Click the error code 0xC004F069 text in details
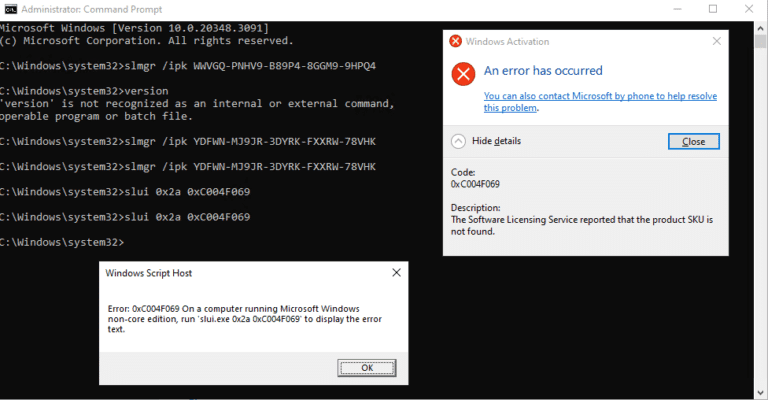The width and height of the screenshot is (768, 400). [475, 184]
